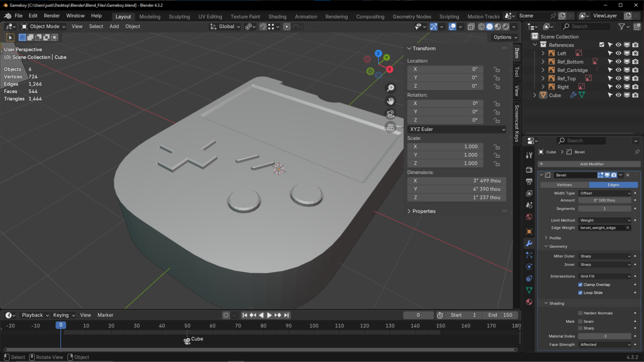Disable Clamp Overlap checkbox
644x362 pixels.
[580, 285]
